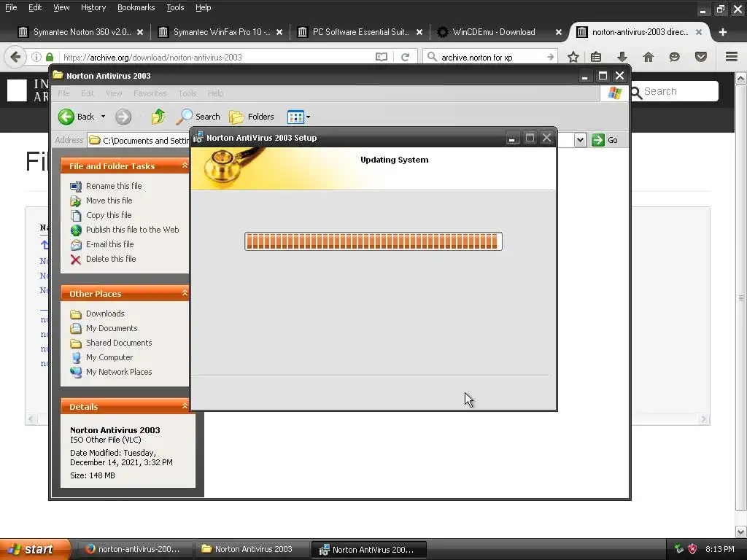747x560 pixels.
Task: Switch to Symantec WinFax Pro tab
Action: [x=220, y=32]
